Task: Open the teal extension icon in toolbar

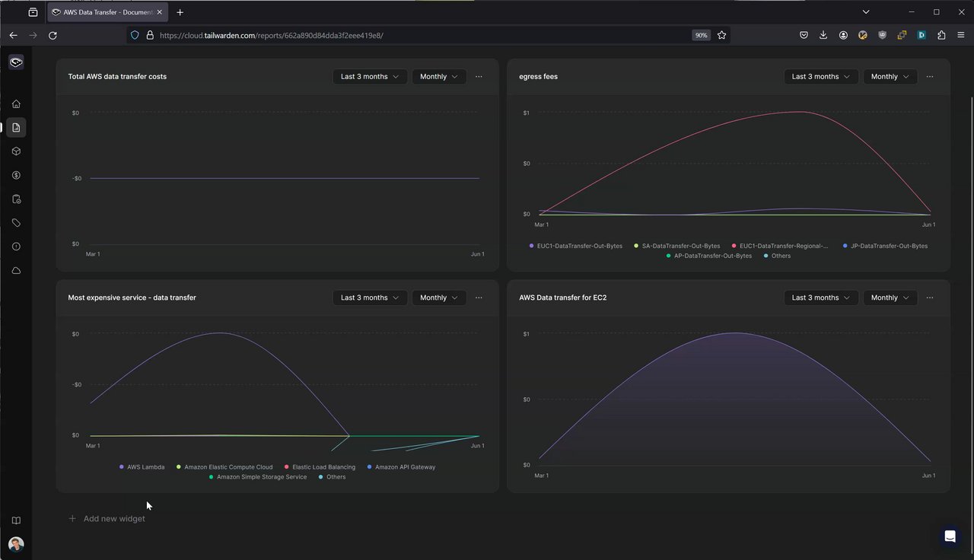Action: click(x=921, y=35)
